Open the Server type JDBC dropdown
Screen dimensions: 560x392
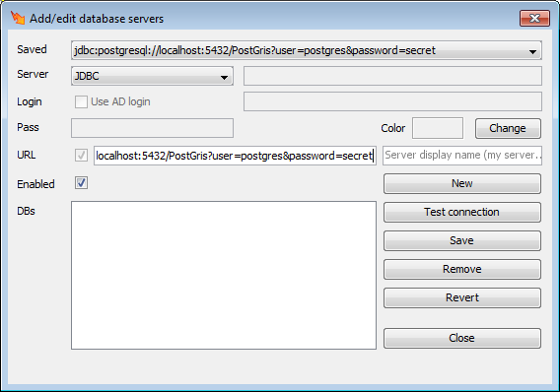[152, 76]
